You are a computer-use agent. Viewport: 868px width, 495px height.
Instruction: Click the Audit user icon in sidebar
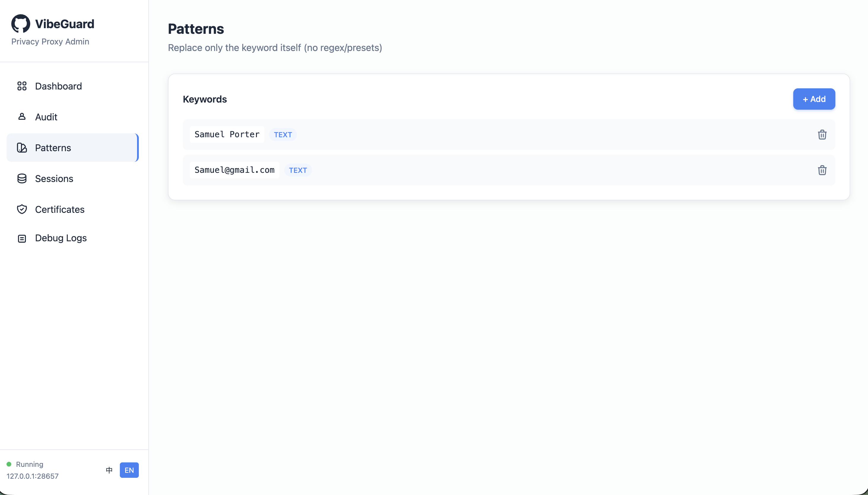(x=22, y=116)
